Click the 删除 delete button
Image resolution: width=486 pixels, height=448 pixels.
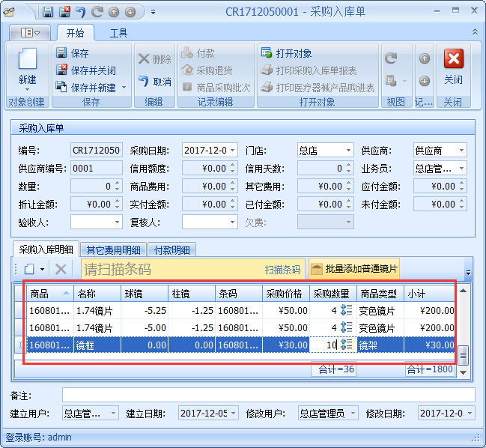click(x=154, y=59)
